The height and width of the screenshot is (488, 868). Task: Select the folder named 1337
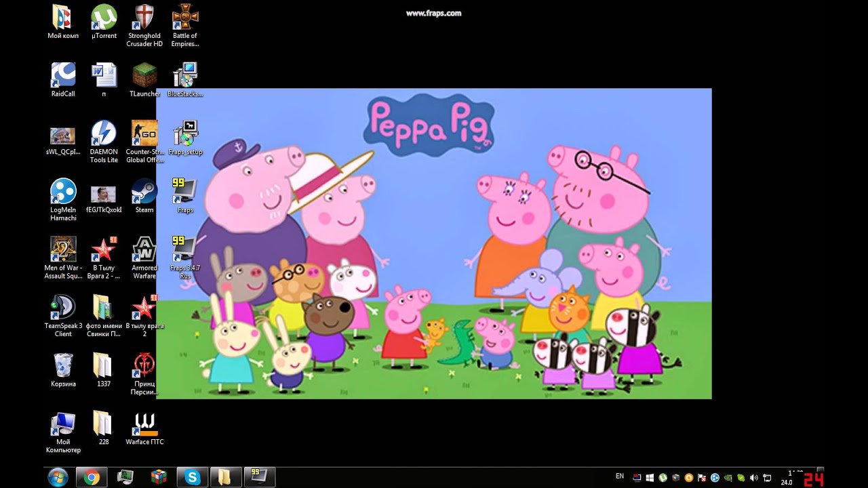(x=104, y=365)
